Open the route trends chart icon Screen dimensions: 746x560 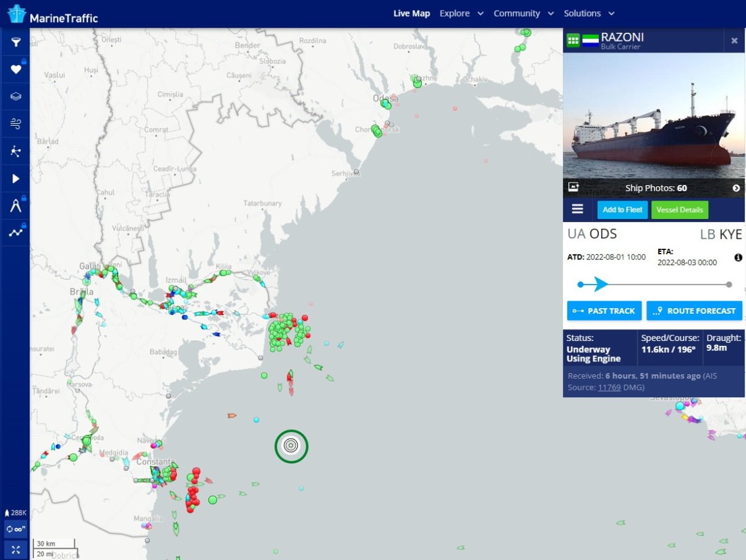point(16,233)
